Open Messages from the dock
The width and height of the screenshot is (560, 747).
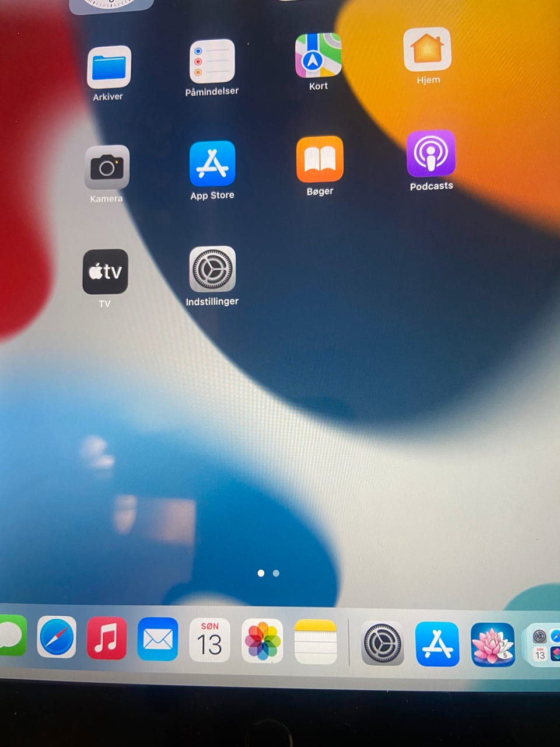[x=12, y=635]
